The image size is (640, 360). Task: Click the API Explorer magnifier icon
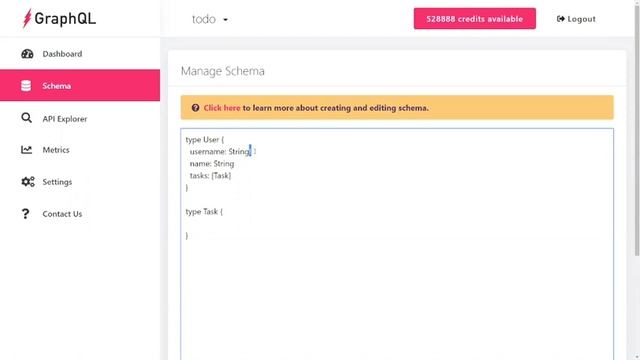tap(27, 118)
